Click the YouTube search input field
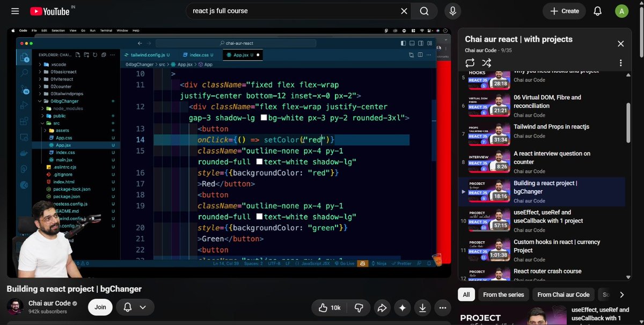644x325 pixels. coord(293,11)
